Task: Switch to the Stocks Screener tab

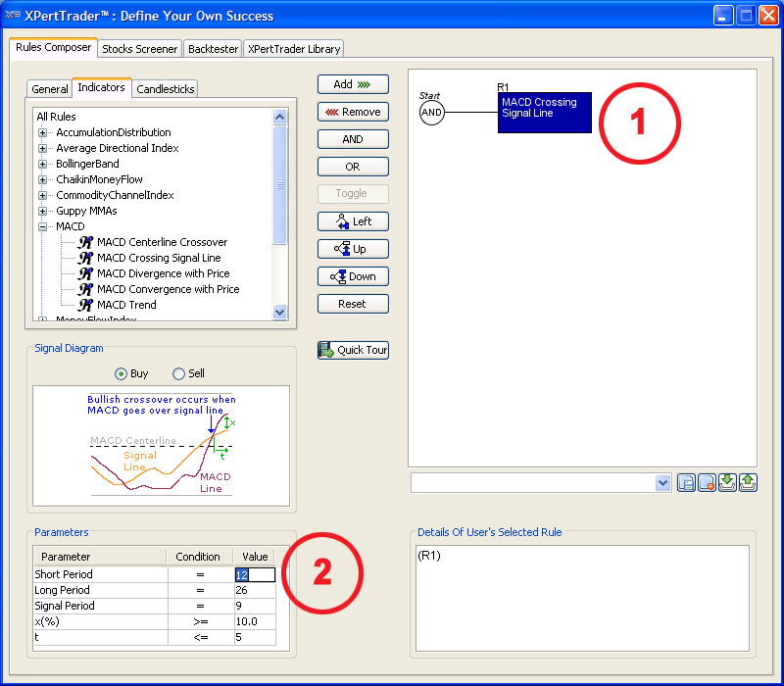Action: click(140, 49)
